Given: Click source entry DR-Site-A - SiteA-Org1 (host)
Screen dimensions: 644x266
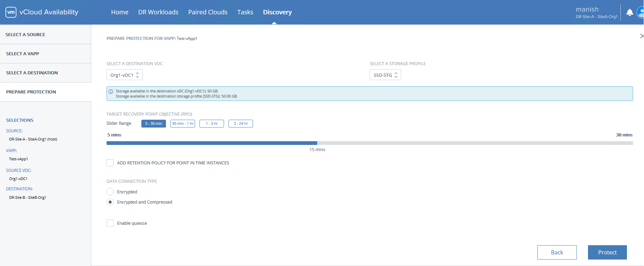Looking at the screenshot, I should pos(33,139).
